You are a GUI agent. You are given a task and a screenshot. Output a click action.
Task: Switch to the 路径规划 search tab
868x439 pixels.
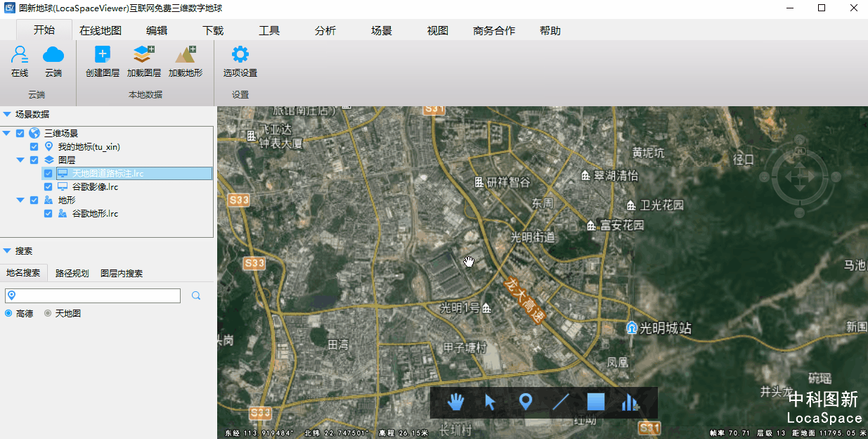pos(72,273)
